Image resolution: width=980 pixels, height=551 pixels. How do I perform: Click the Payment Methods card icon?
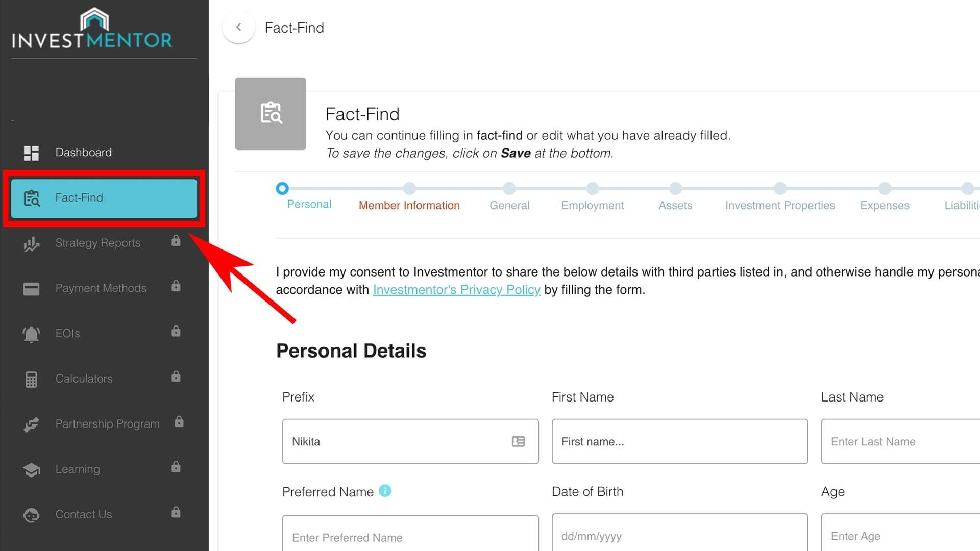[31, 289]
